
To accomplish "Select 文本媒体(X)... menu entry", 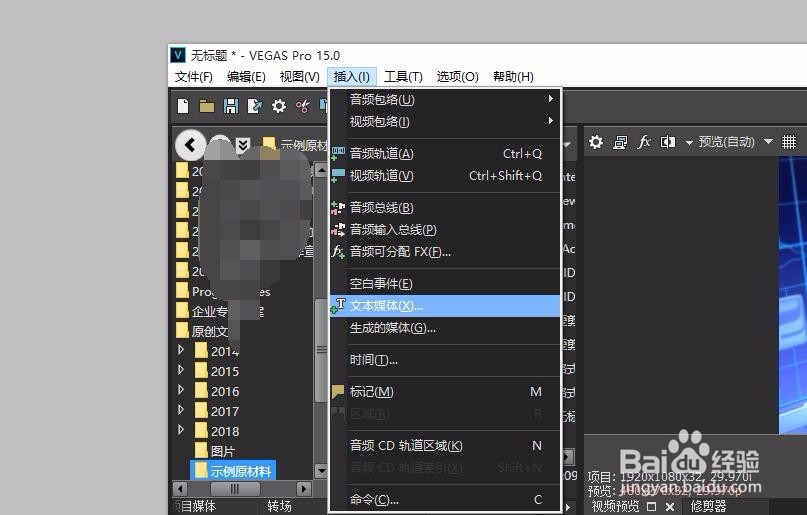I will click(x=445, y=306).
